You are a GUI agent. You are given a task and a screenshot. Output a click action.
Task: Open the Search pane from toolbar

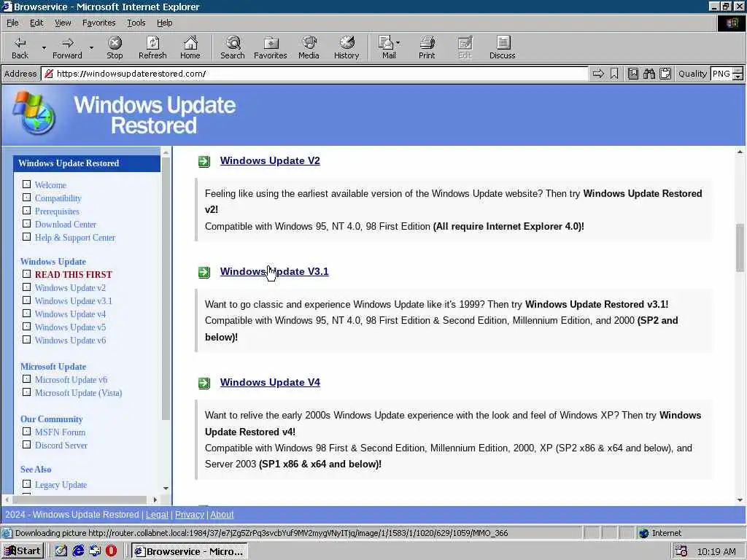(x=233, y=47)
